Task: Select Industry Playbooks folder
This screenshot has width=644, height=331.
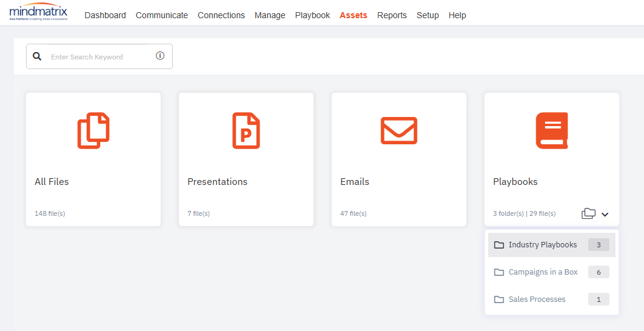Action: click(543, 245)
